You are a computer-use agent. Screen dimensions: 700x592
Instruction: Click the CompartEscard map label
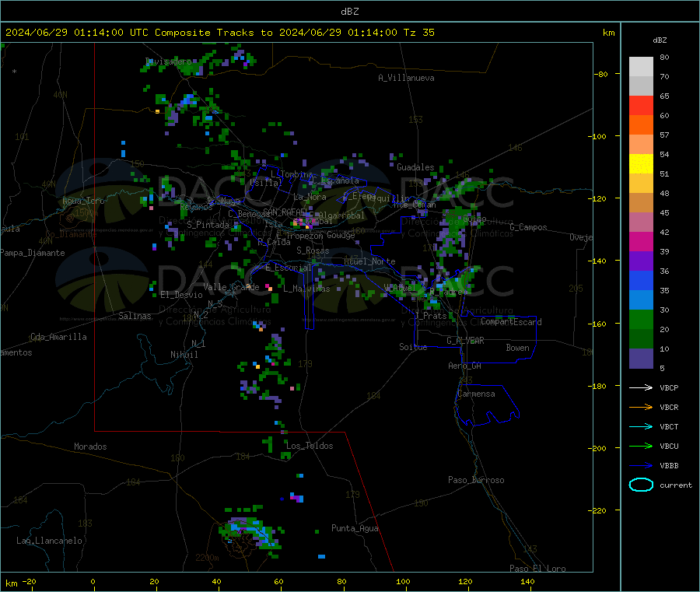[511, 321]
